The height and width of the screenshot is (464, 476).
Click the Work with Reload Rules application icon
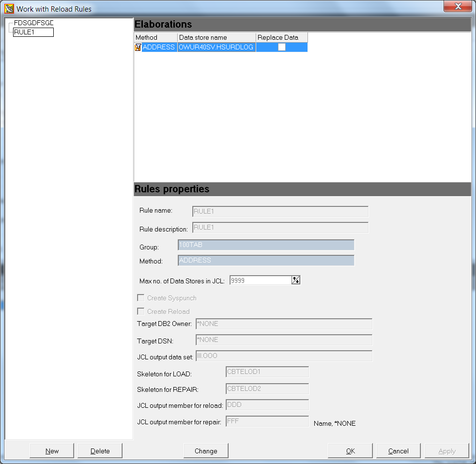pos(8,8)
